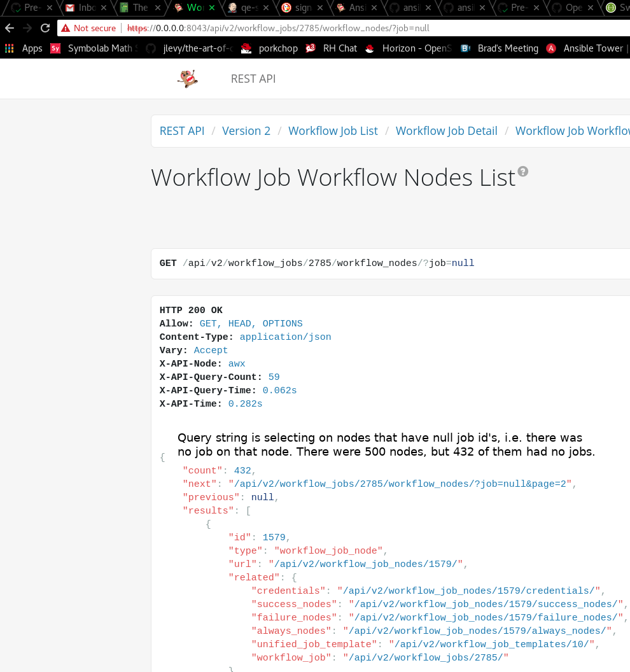Open the credentials related link
Screen dimensions: 630x672
coord(468,591)
